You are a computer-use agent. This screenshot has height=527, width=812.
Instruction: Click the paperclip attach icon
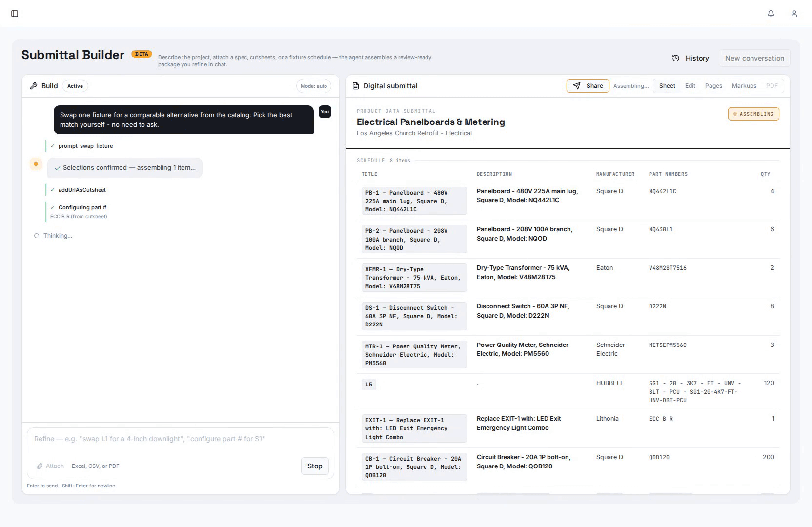click(40, 466)
